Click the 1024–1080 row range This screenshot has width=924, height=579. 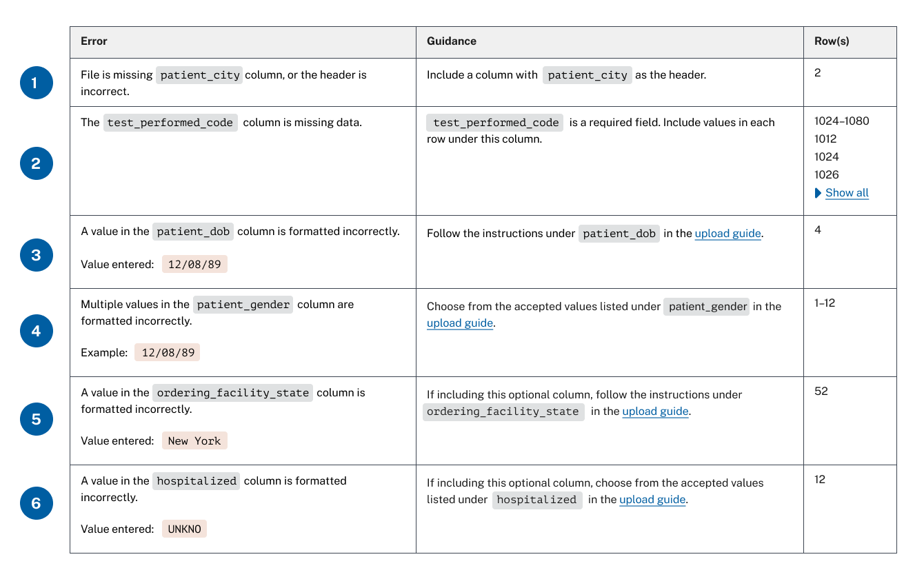842,121
